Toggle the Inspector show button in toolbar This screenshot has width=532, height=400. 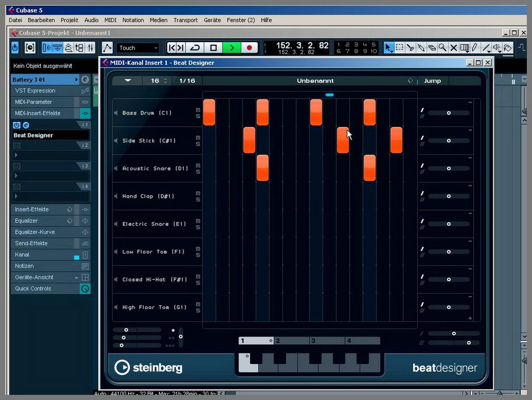pos(46,48)
